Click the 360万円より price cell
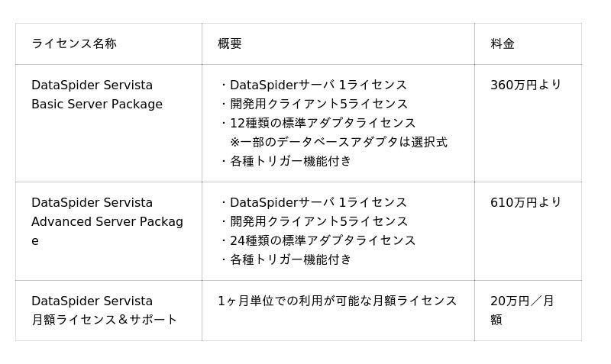Screen dimensions: 611x364 [526, 85]
